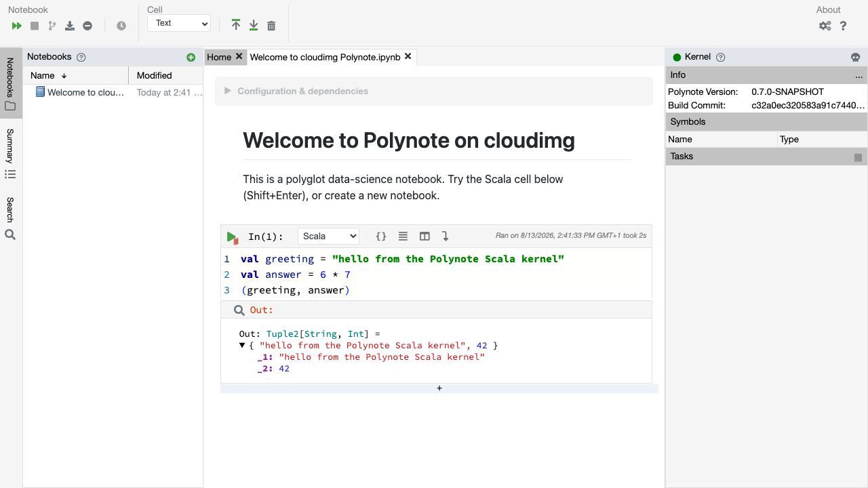Click the red 'Out:' label
The image size is (868, 488).
(x=261, y=310)
